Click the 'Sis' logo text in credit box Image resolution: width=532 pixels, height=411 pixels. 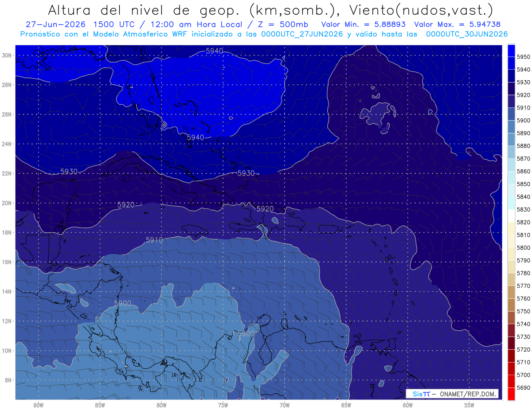click(418, 394)
